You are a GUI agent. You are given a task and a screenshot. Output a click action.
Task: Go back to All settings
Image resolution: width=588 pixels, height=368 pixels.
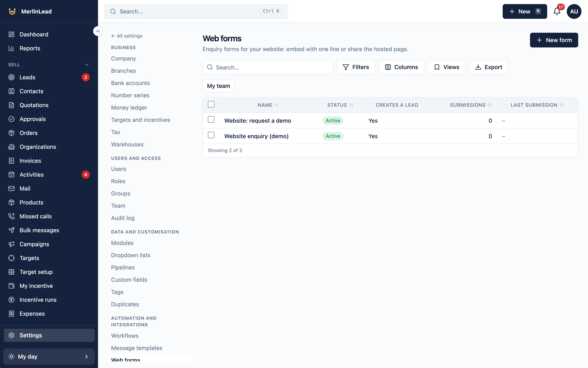tap(127, 36)
